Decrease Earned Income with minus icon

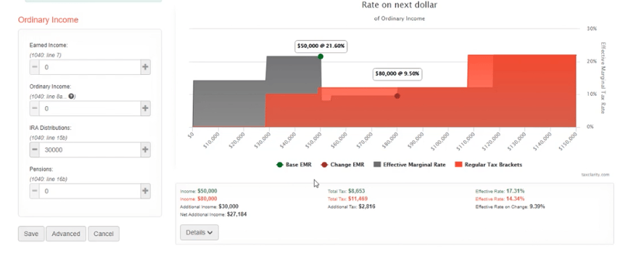click(x=35, y=67)
